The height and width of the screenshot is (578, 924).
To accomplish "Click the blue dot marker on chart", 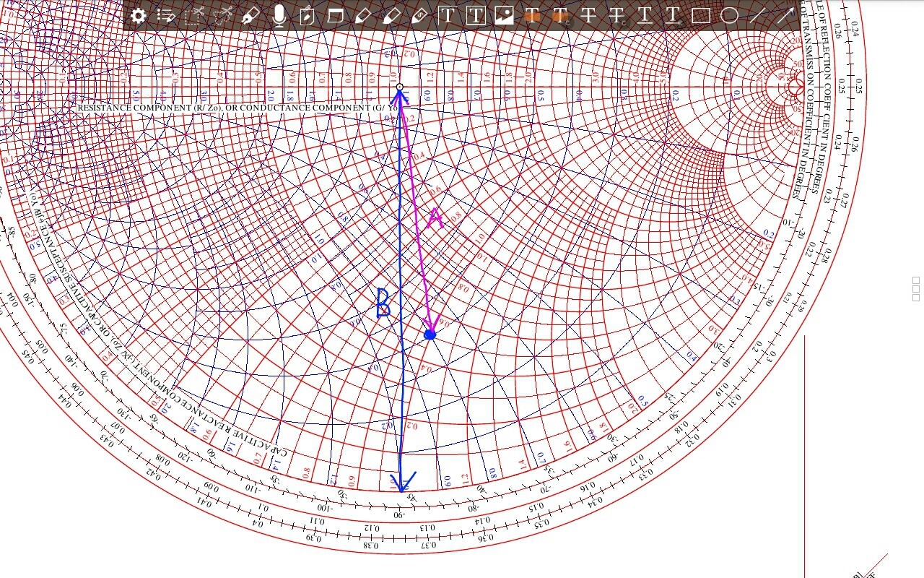I will [430, 335].
